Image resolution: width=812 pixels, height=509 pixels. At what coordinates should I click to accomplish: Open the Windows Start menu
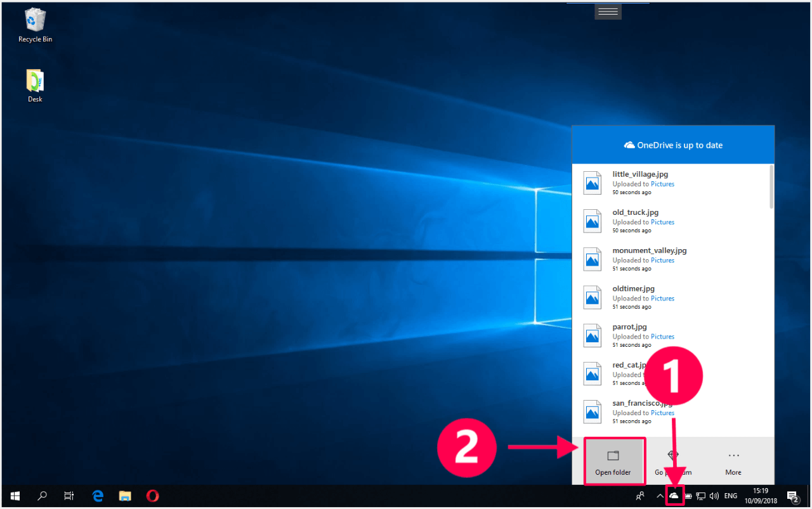[15, 496]
